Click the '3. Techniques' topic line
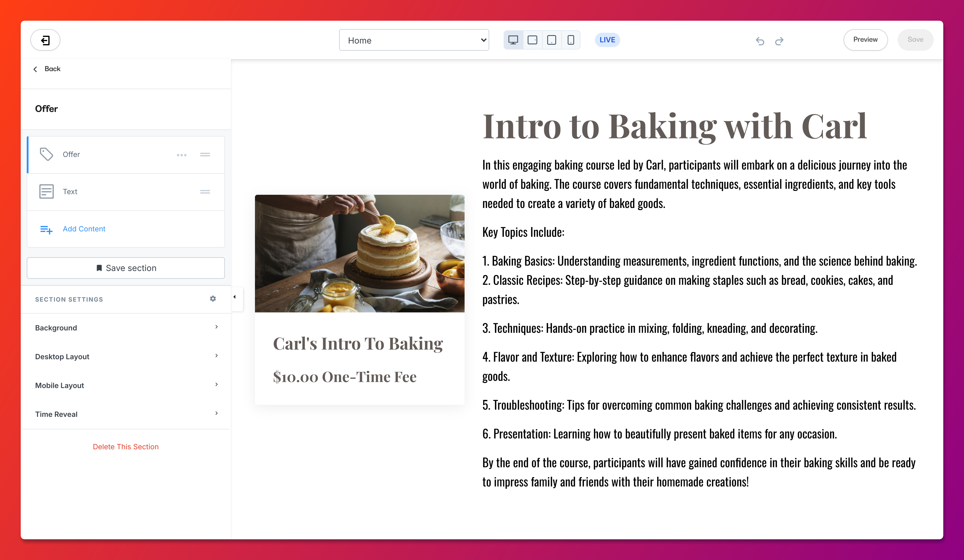Viewport: 964px width, 560px height. (650, 328)
